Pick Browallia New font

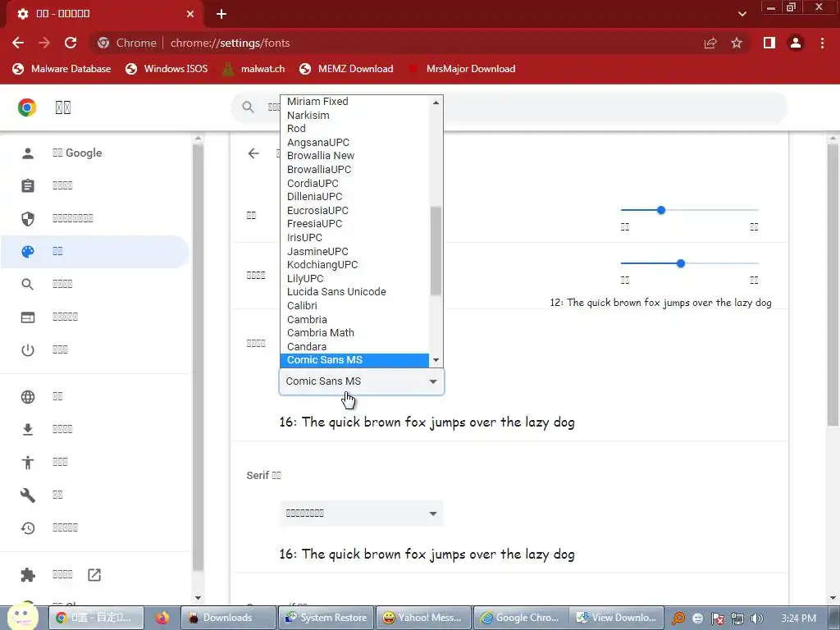[354, 156]
